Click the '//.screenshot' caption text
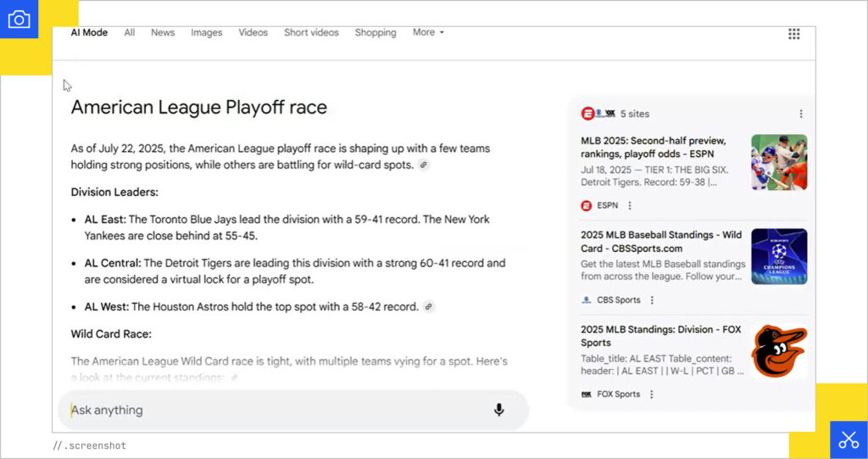 coord(90,445)
